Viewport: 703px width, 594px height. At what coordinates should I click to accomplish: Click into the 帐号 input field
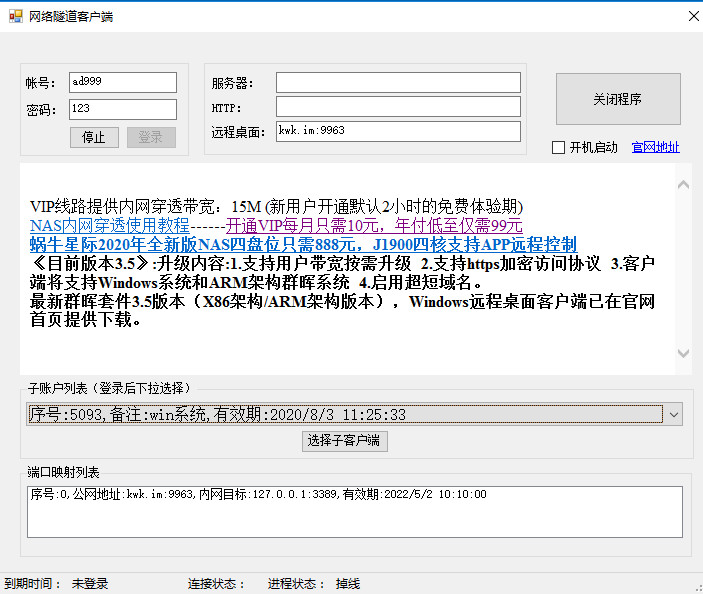pos(122,82)
